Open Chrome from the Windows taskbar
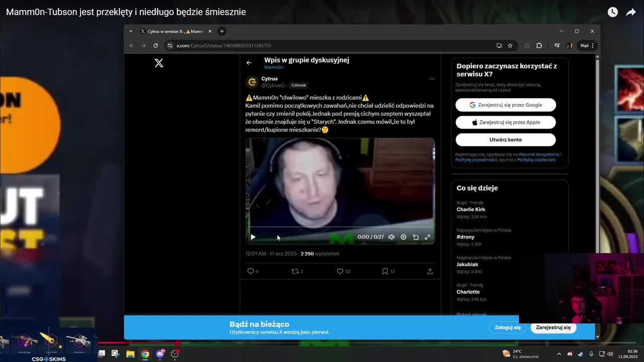Viewport: 644px width, 362px height. tap(145, 354)
